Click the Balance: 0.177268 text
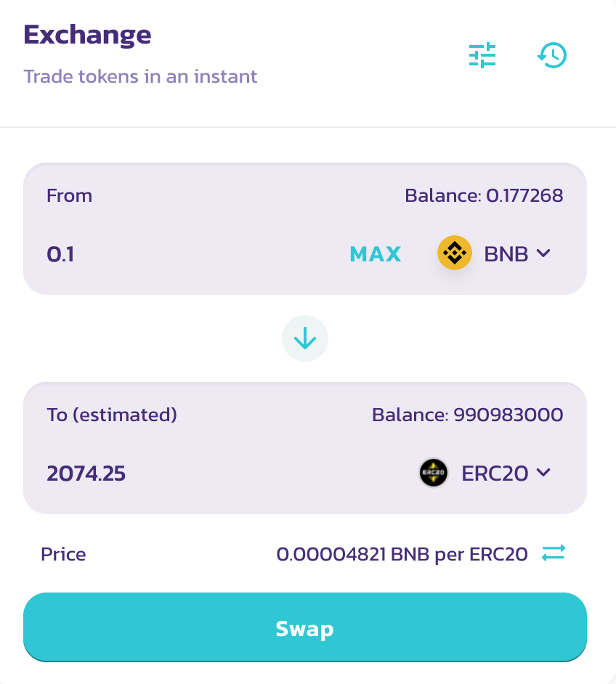The width and height of the screenshot is (616, 684). pyautogui.click(x=484, y=195)
